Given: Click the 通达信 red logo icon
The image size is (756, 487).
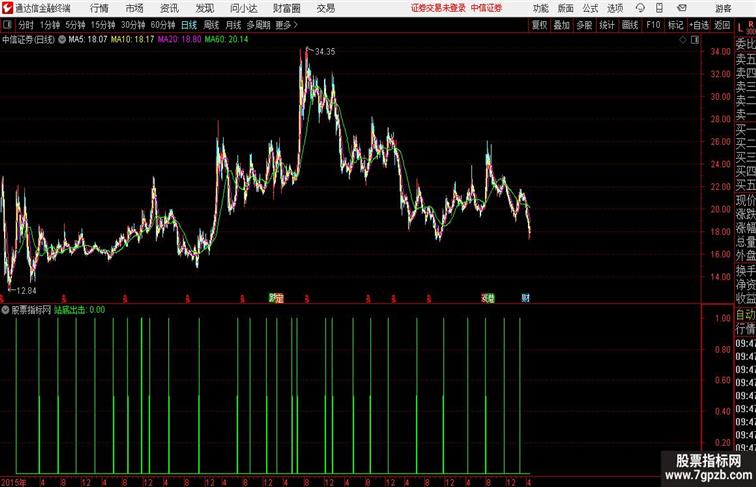Looking at the screenshot, I should point(7,8).
